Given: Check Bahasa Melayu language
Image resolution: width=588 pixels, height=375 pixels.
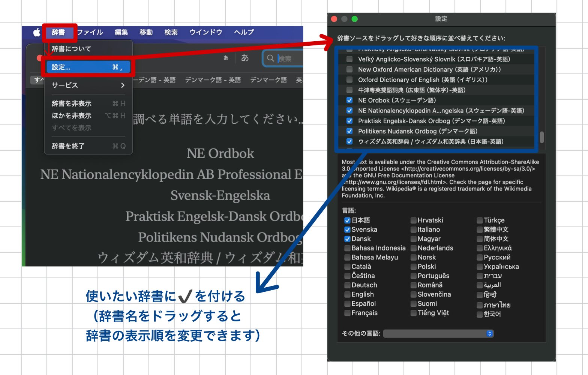Looking at the screenshot, I should (347, 258).
